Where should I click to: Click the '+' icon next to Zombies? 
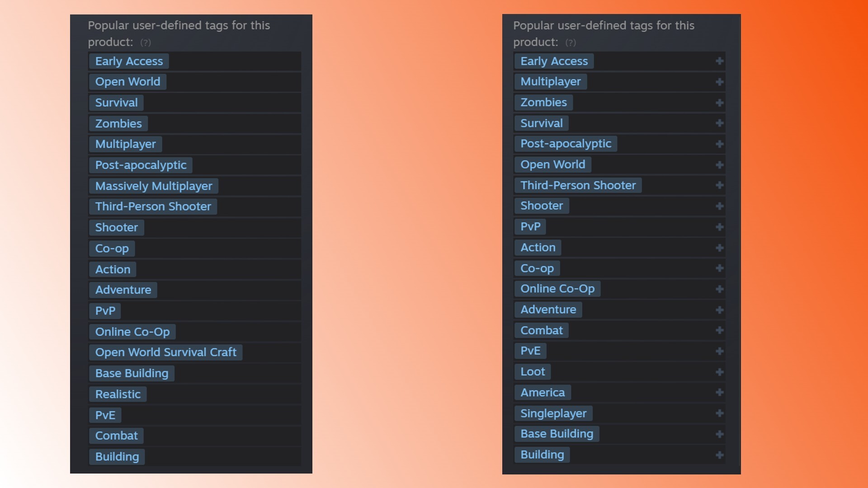(720, 103)
